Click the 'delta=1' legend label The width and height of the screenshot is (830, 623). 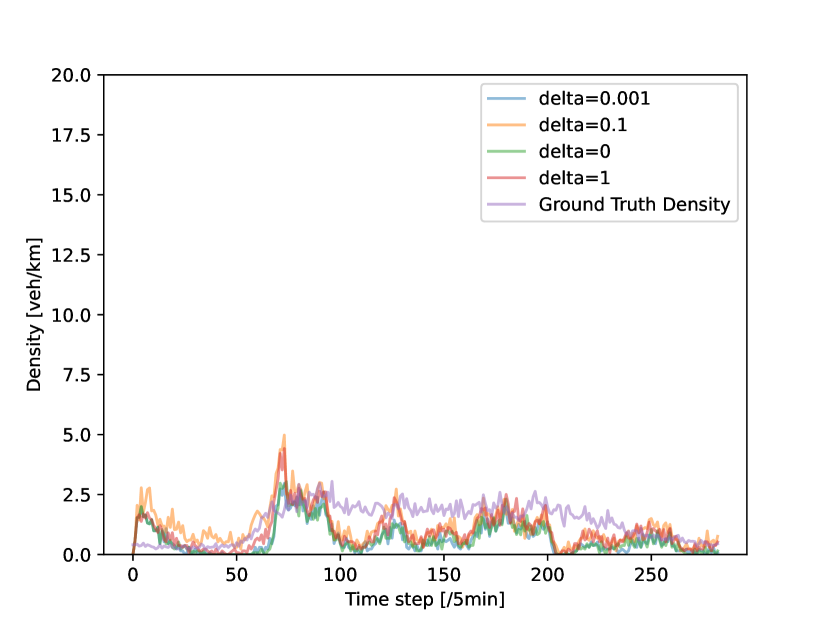click(x=574, y=178)
